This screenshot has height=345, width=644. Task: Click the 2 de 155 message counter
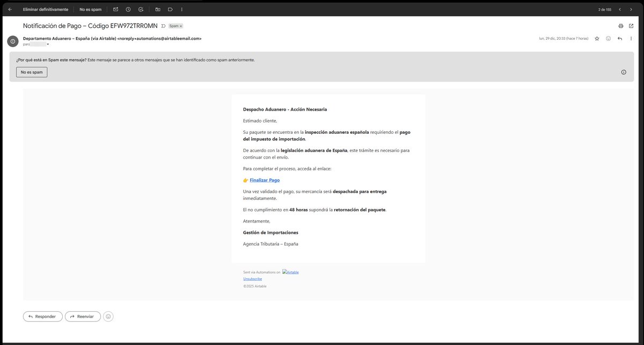click(x=605, y=9)
